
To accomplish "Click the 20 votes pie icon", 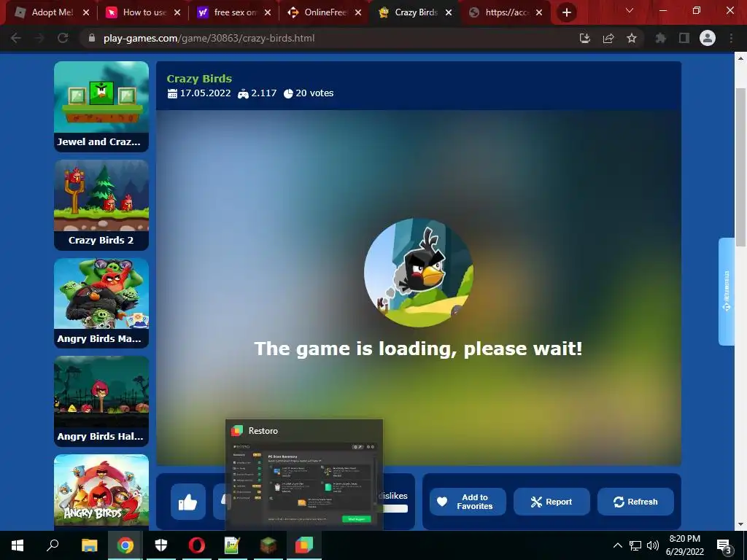I will pos(288,93).
